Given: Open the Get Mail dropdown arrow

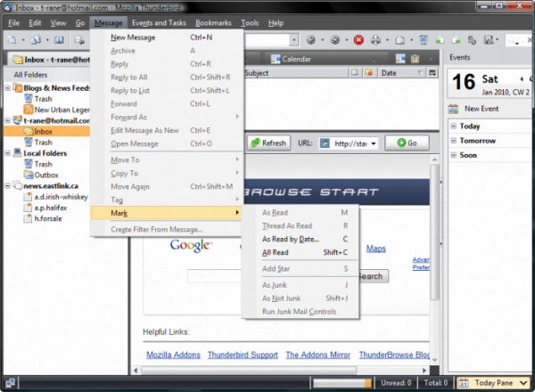Looking at the screenshot, I should tap(23, 40).
